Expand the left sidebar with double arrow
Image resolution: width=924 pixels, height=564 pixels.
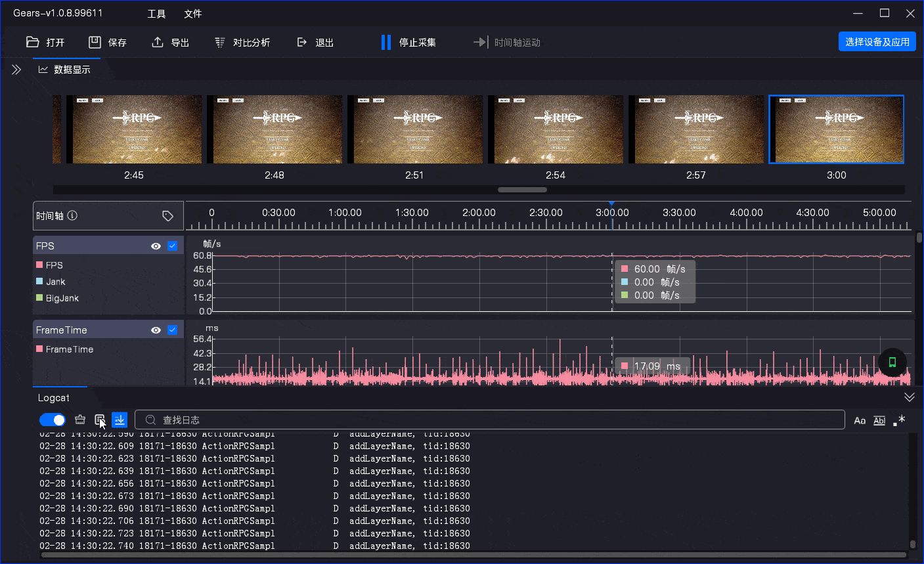16,70
